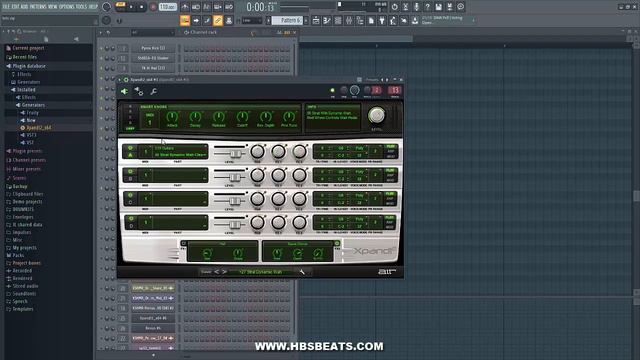Open part B empty patch selector

[180, 175]
